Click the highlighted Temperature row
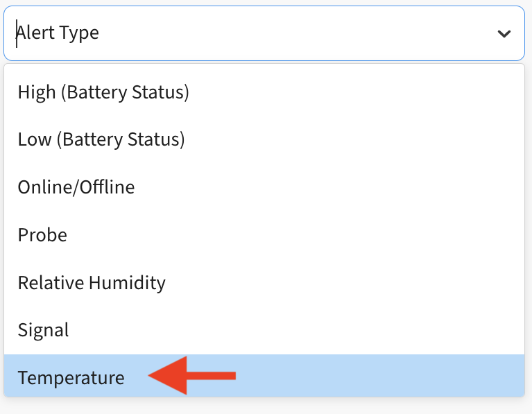The image size is (532, 414). pos(264,378)
